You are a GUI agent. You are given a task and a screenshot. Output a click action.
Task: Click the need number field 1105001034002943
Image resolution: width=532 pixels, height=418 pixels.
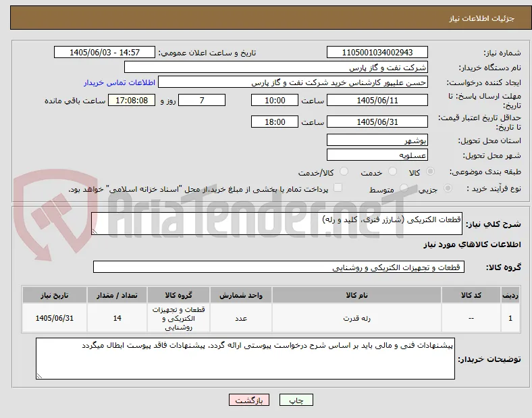377,52
